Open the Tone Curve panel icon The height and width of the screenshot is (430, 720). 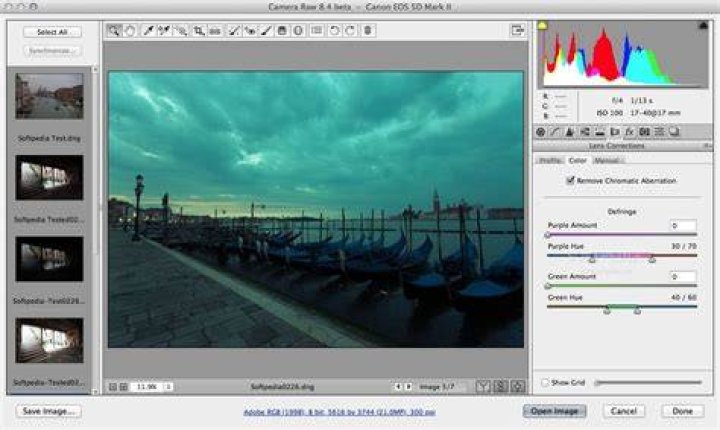coord(555,132)
